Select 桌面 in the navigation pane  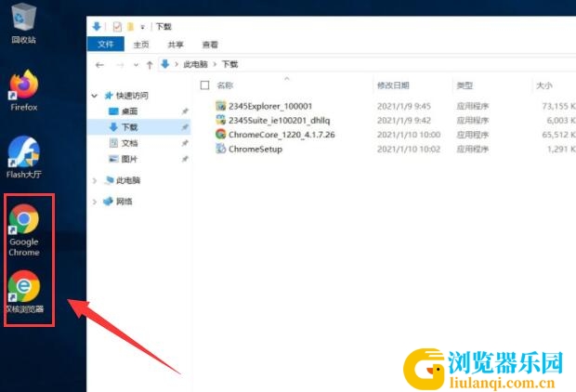tap(129, 111)
